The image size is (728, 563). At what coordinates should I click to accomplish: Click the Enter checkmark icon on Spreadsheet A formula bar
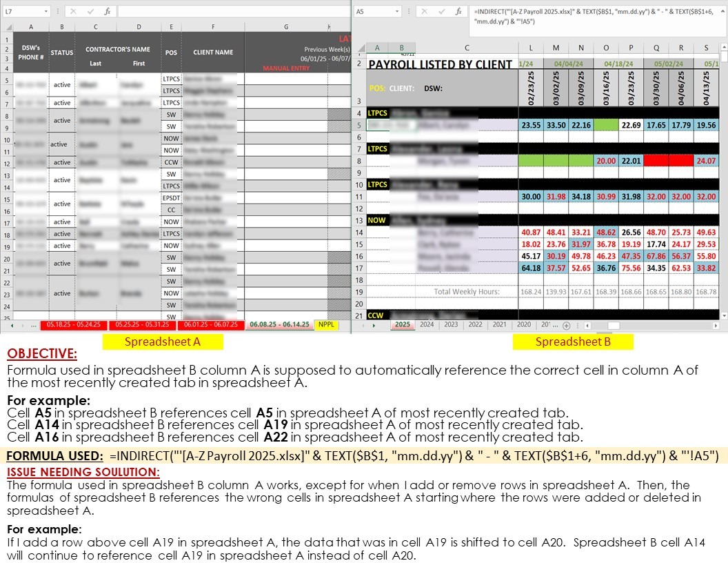click(91, 11)
